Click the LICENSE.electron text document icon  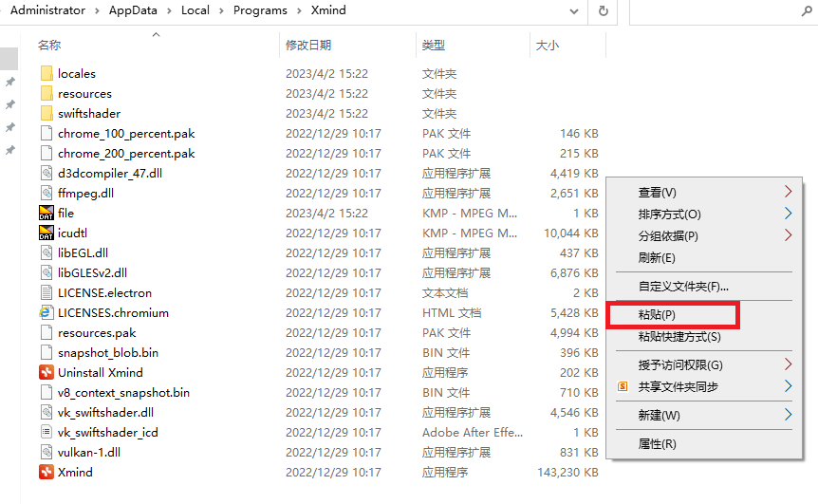pyautogui.click(x=46, y=292)
